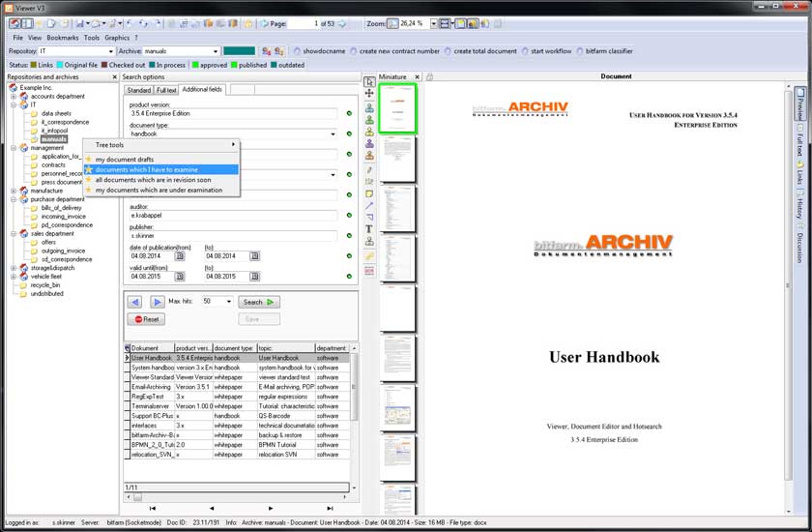Click the yellow highlighter tool
This screenshot has width=812, height=532.
coord(369,256)
